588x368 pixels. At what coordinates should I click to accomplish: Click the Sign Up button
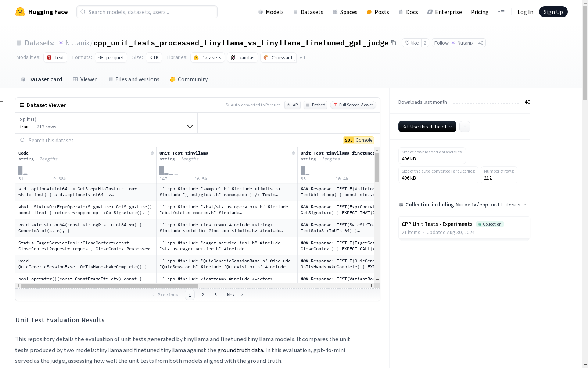pos(553,12)
